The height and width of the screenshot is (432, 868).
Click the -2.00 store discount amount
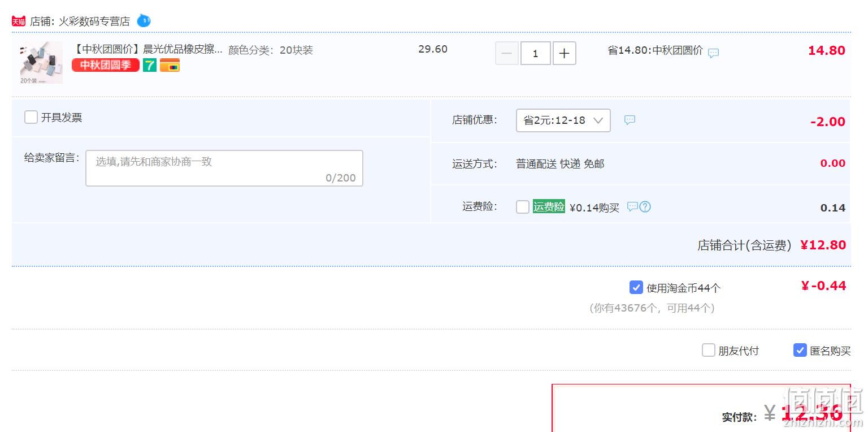tap(828, 122)
